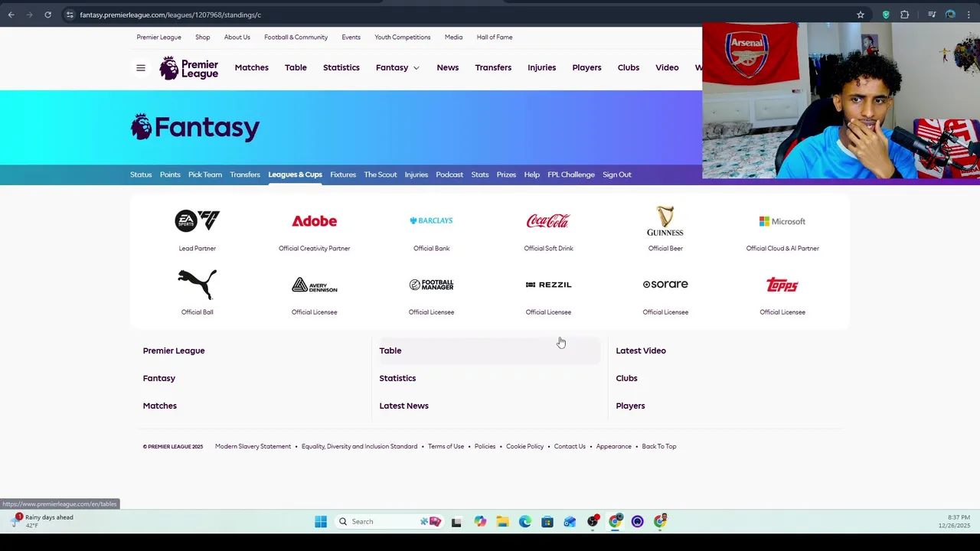The image size is (980, 551).
Task: Open the weather widget Rainy days ahead
Action: coord(44,521)
